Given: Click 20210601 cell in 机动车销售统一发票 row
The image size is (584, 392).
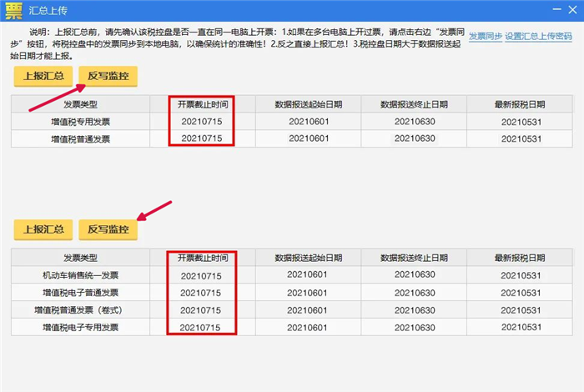Looking at the screenshot, I should pyautogui.click(x=307, y=274).
